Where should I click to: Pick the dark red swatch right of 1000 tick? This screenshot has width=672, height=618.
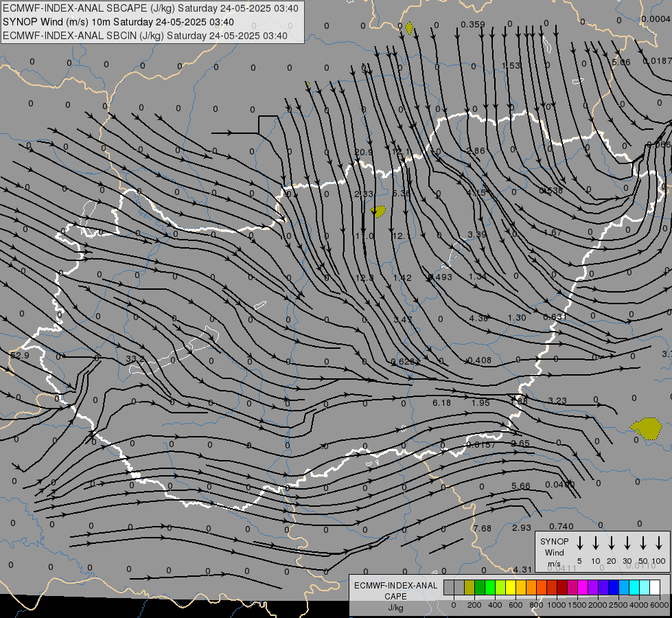pyautogui.click(x=562, y=587)
